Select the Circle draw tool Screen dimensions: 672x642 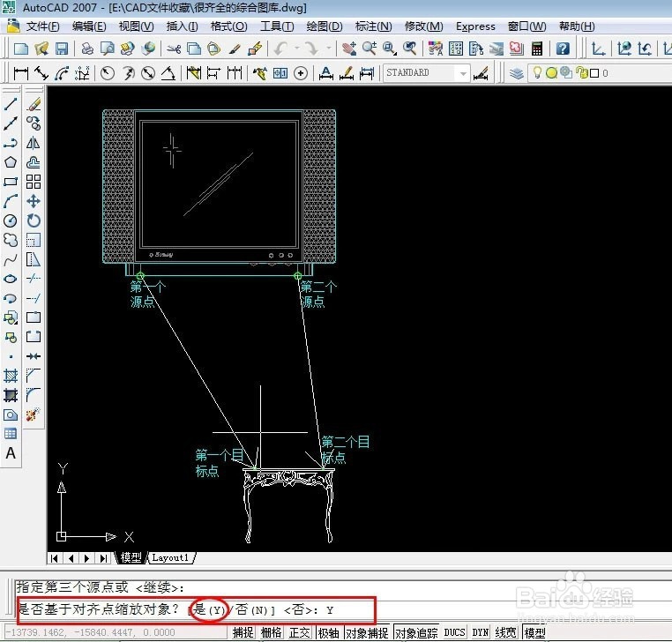[x=11, y=220]
